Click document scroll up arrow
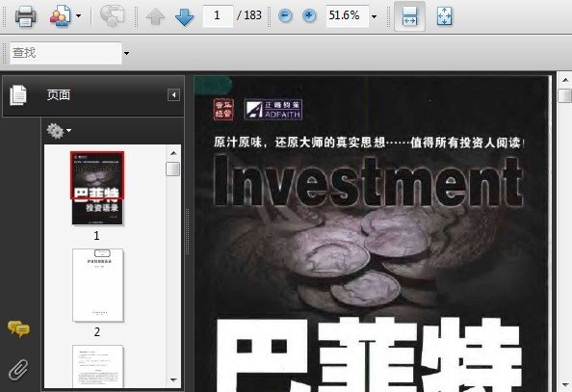This screenshot has height=392, width=572. [565, 80]
